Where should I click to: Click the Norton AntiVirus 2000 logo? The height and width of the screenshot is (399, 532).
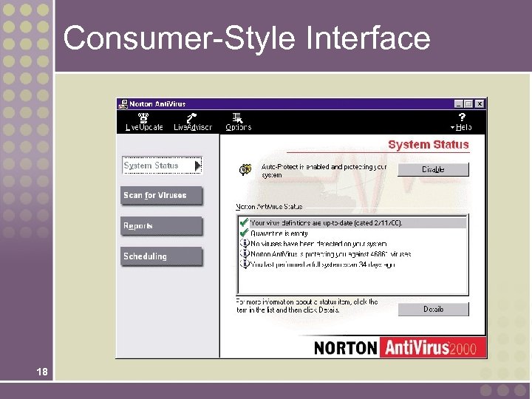click(x=400, y=348)
